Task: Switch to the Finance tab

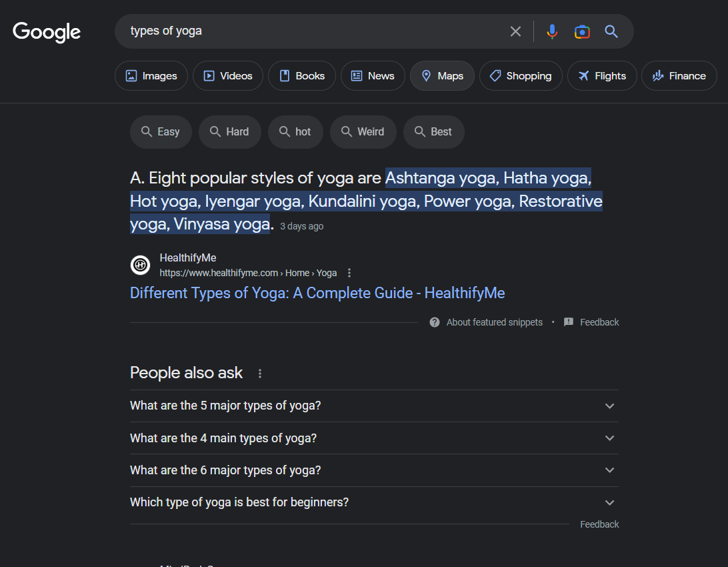Action: pyautogui.click(x=679, y=75)
